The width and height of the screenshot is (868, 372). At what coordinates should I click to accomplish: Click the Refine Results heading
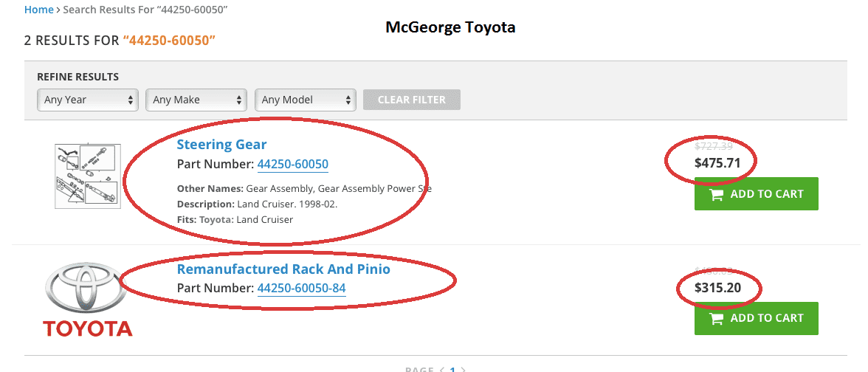(78, 77)
